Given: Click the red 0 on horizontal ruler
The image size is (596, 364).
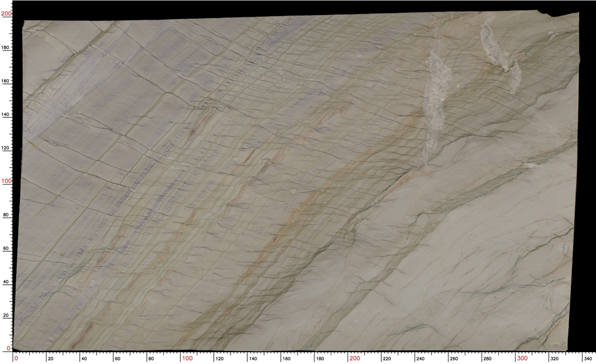Looking at the screenshot, I should click(16, 358).
